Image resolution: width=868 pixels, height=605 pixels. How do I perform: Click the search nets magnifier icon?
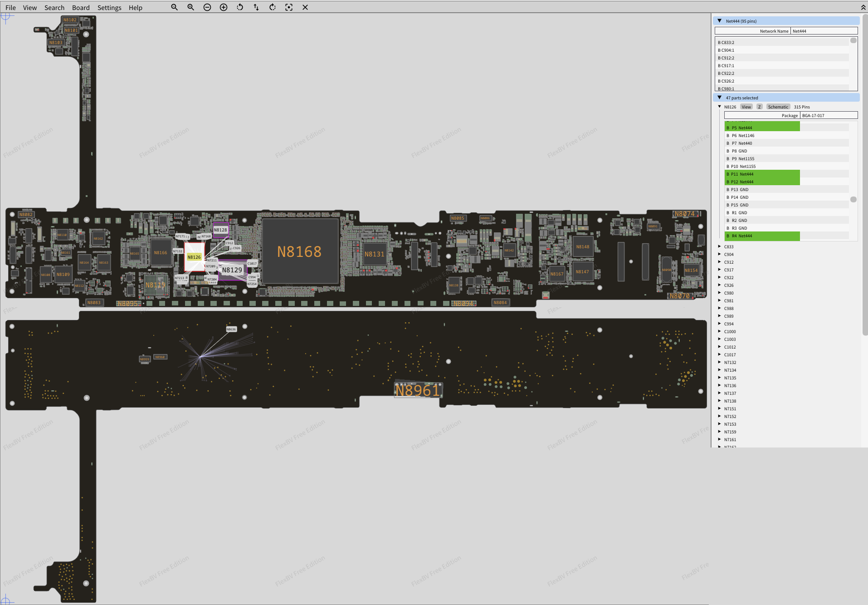190,7
